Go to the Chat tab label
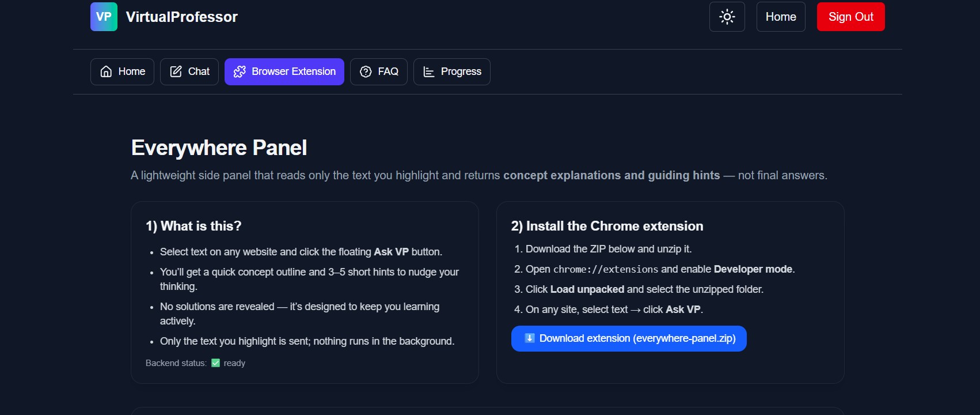The height and width of the screenshot is (415, 980). tap(199, 71)
